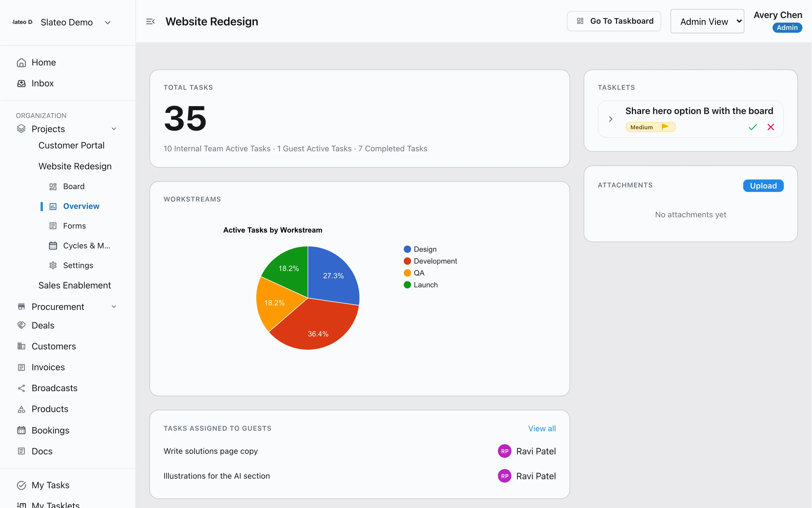Click the Broadcasts share icon
The width and height of the screenshot is (812, 508).
pyautogui.click(x=21, y=388)
